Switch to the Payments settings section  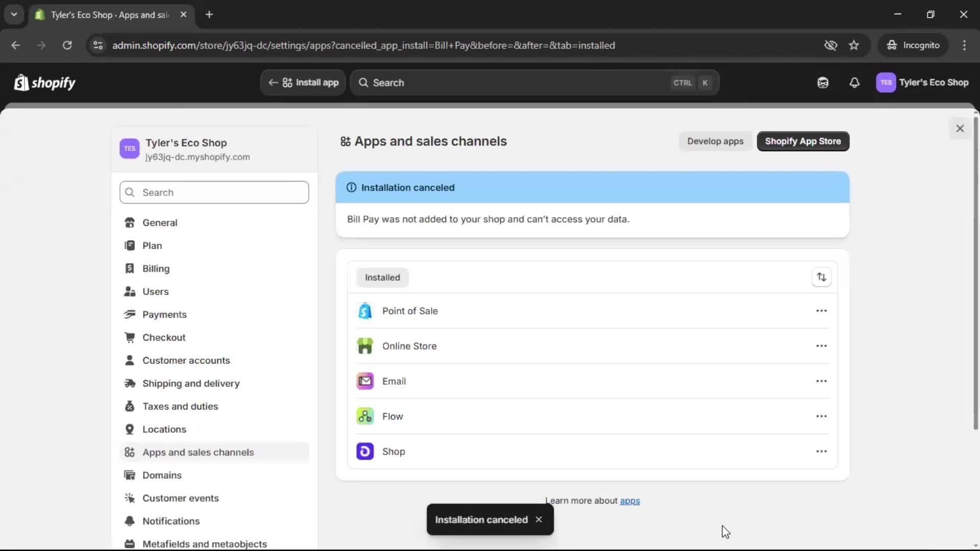pyautogui.click(x=164, y=314)
